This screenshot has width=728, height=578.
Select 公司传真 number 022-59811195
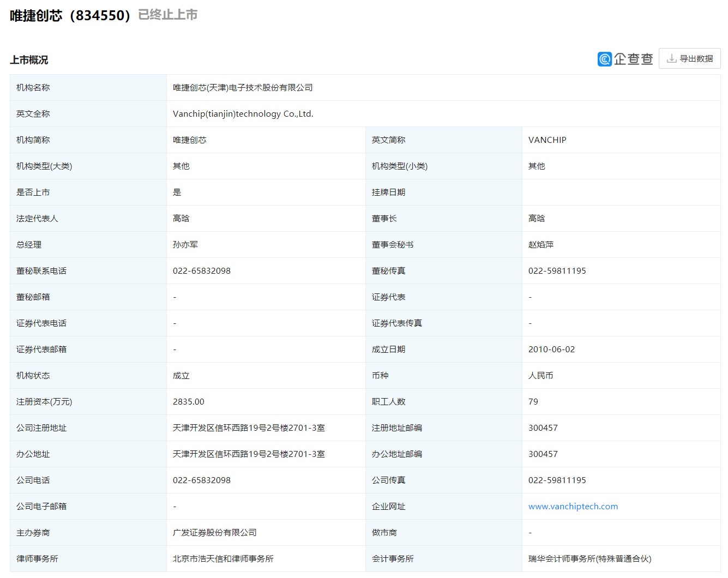coord(557,480)
